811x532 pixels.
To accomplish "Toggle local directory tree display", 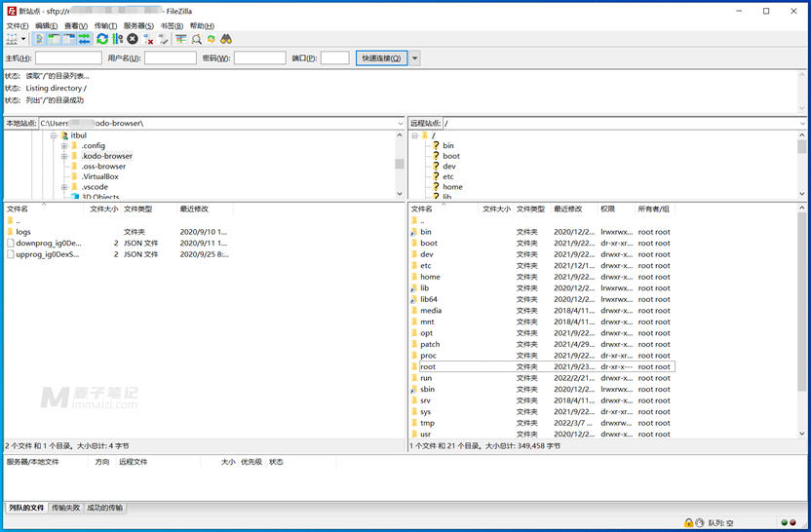I will tap(54, 39).
